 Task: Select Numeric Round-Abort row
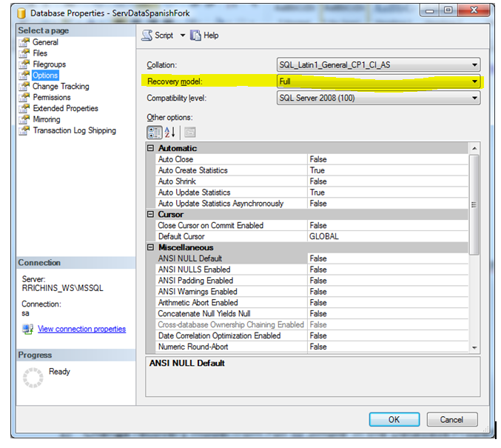pos(312,347)
